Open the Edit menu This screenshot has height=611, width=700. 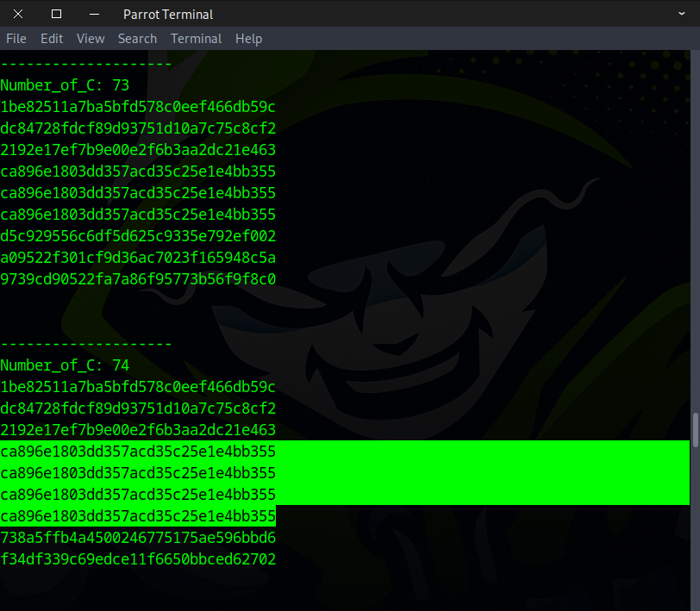[x=52, y=39]
